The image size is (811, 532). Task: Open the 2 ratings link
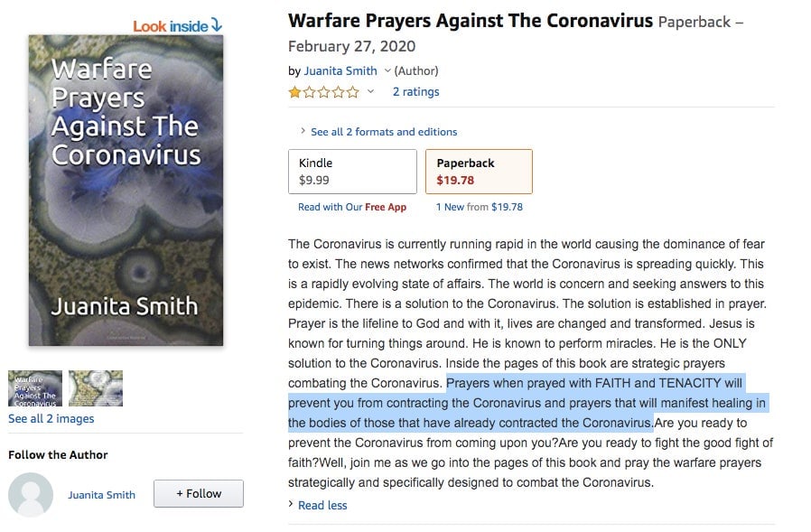pos(415,91)
